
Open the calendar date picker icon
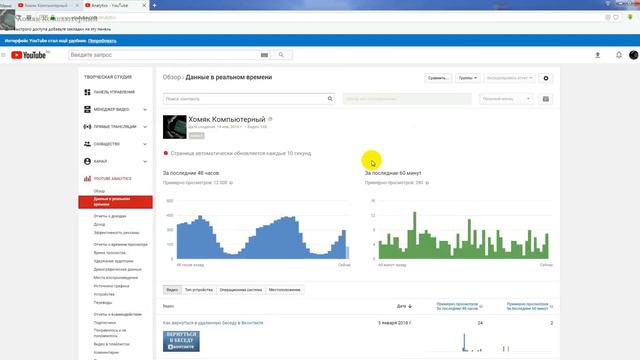546,99
